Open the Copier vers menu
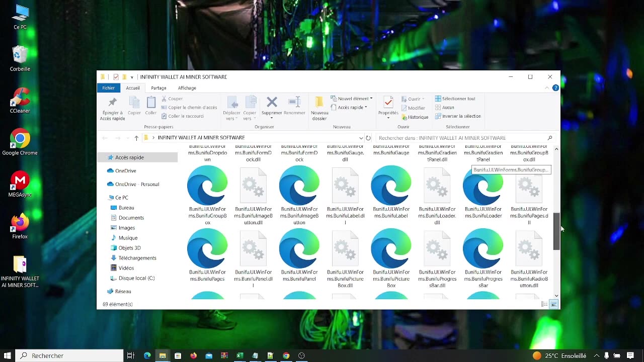Viewport: 644px width, 362px height. coord(250,109)
